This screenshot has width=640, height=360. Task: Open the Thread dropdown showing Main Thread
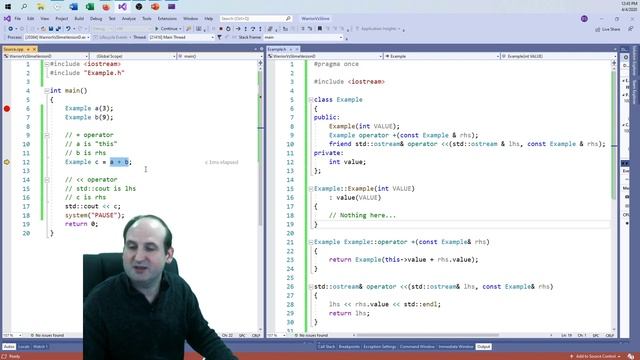click(181, 37)
